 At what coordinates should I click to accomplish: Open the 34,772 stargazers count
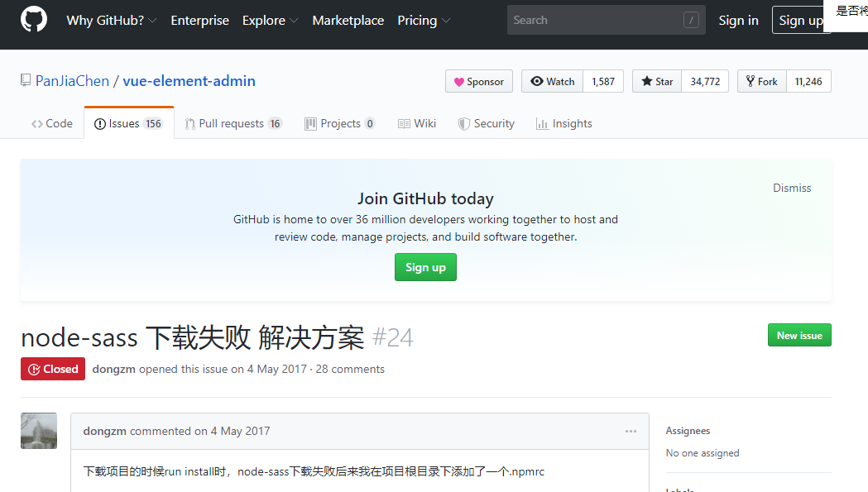click(x=705, y=81)
